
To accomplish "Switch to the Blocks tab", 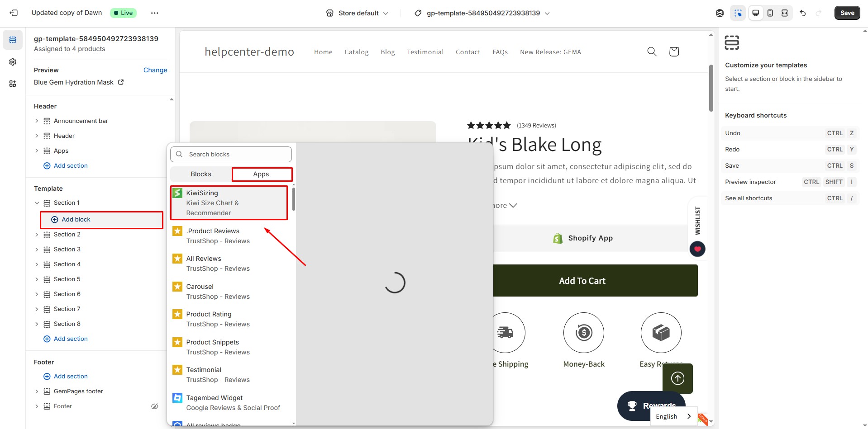I will coord(201,174).
